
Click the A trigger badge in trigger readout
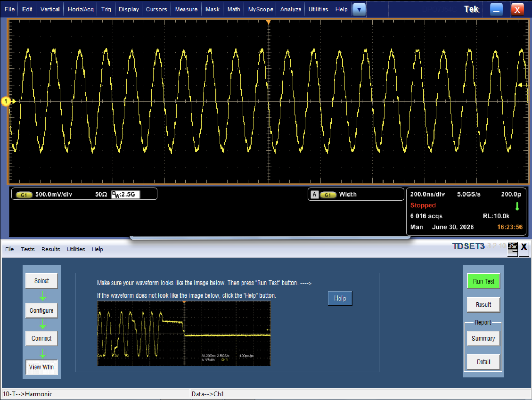point(314,195)
